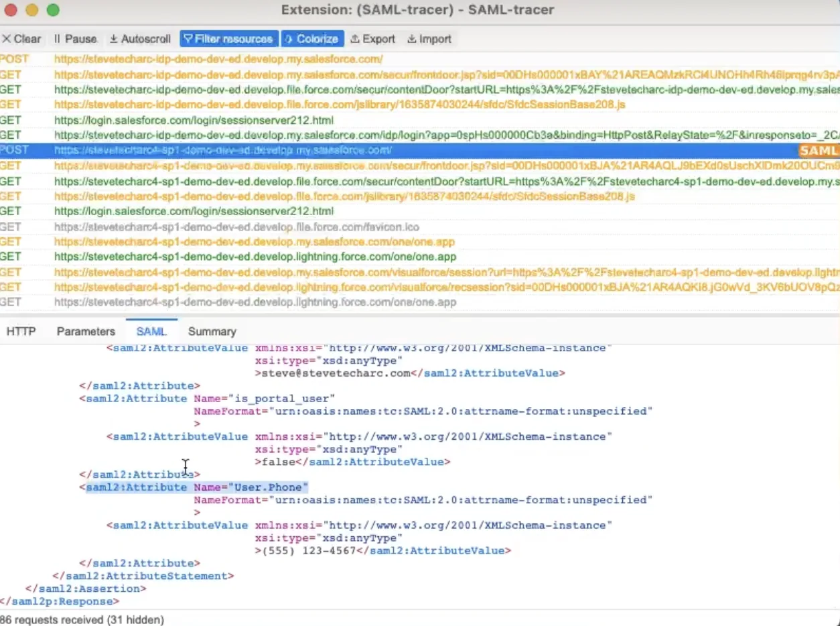The height and width of the screenshot is (626, 840).
Task: Select idp-demo file.force.com contentDoor request
Action: point(420,89)
